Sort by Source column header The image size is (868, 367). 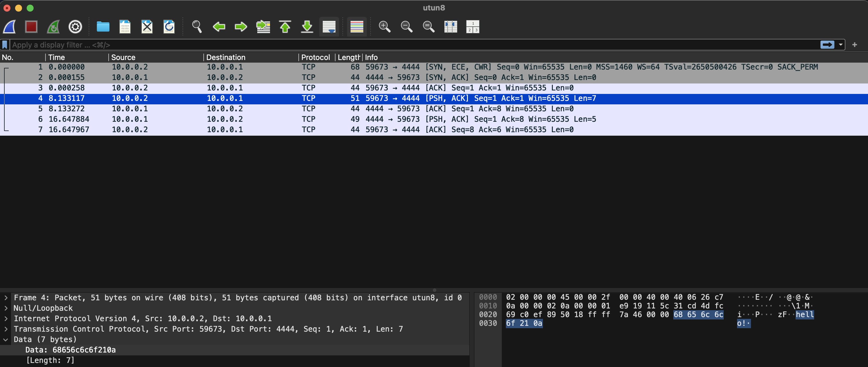click(156, 57)
